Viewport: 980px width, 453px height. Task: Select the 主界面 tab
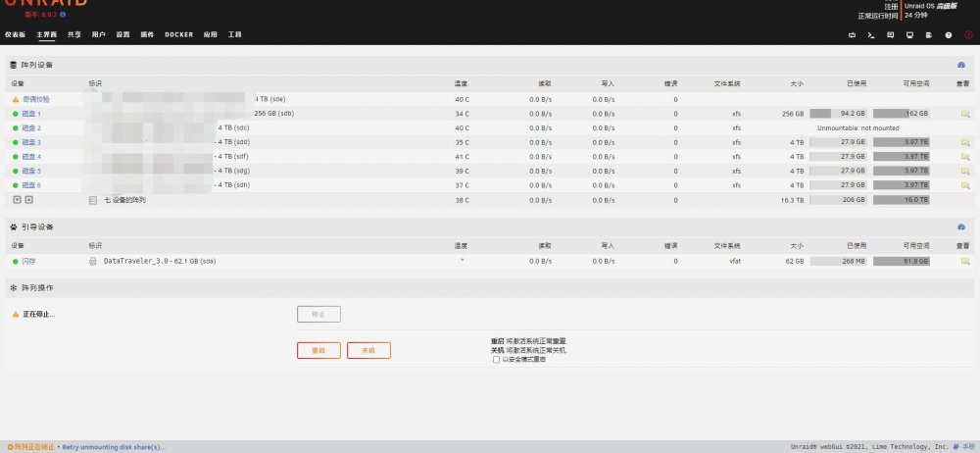[46, 35]
